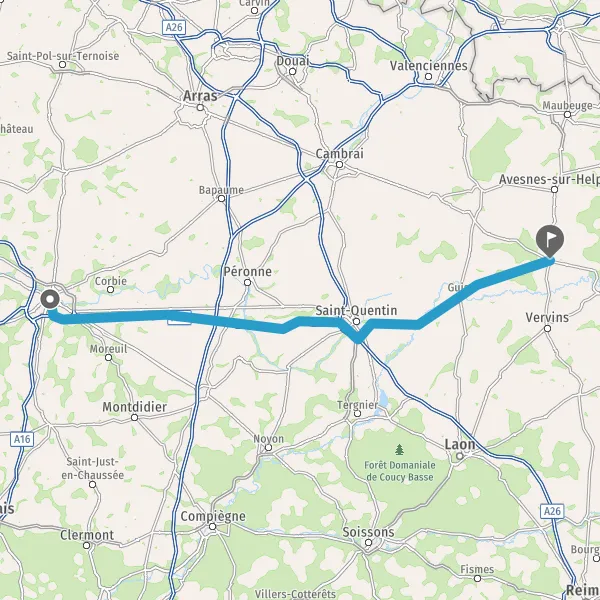Select the Vervins town label
The image size is (600, 600).
tap(547, 317)
